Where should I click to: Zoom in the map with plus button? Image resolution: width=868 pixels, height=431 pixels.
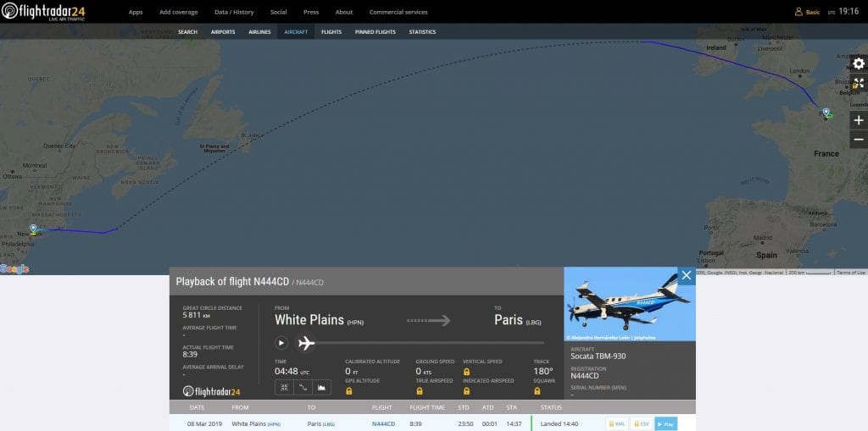tap(859, 120)
